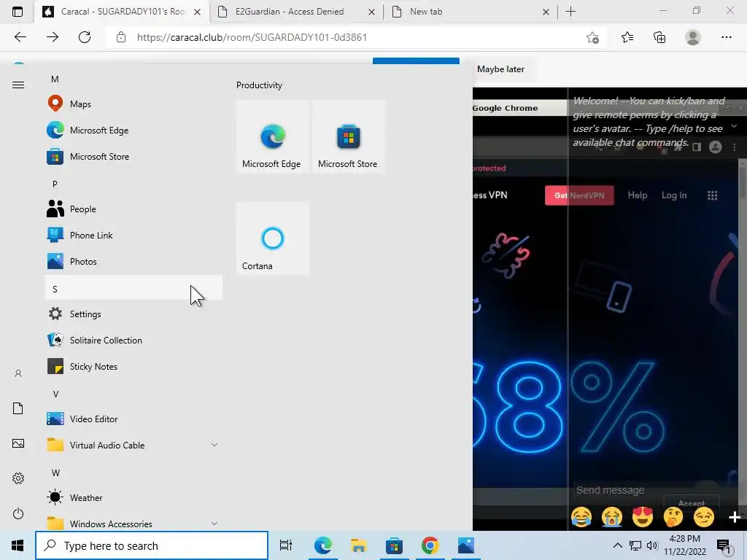Click the Log in link in stream
The width and height of the screenshot is (747, 560).
pos(674,195)
